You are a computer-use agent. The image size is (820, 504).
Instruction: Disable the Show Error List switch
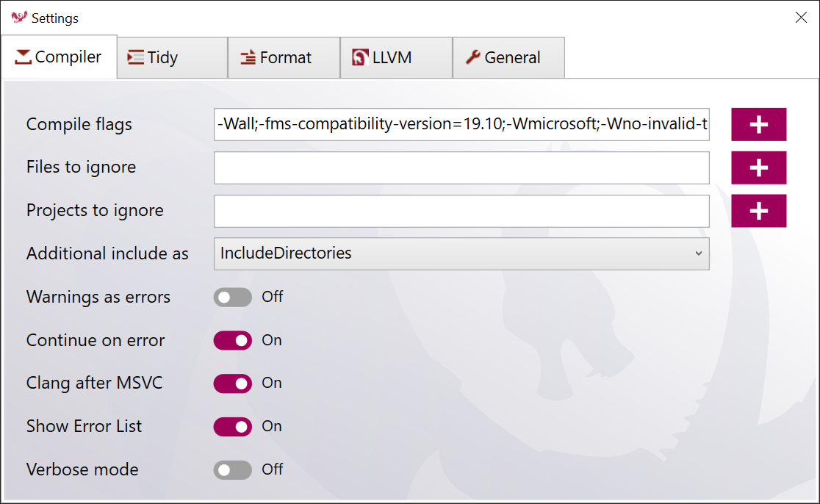point(232,427)
